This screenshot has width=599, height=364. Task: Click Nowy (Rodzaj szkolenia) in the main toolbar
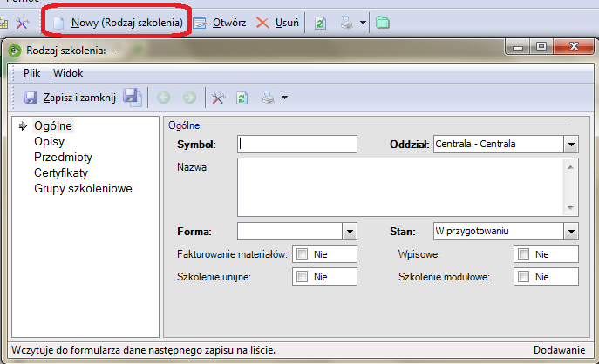click(118, 23)
